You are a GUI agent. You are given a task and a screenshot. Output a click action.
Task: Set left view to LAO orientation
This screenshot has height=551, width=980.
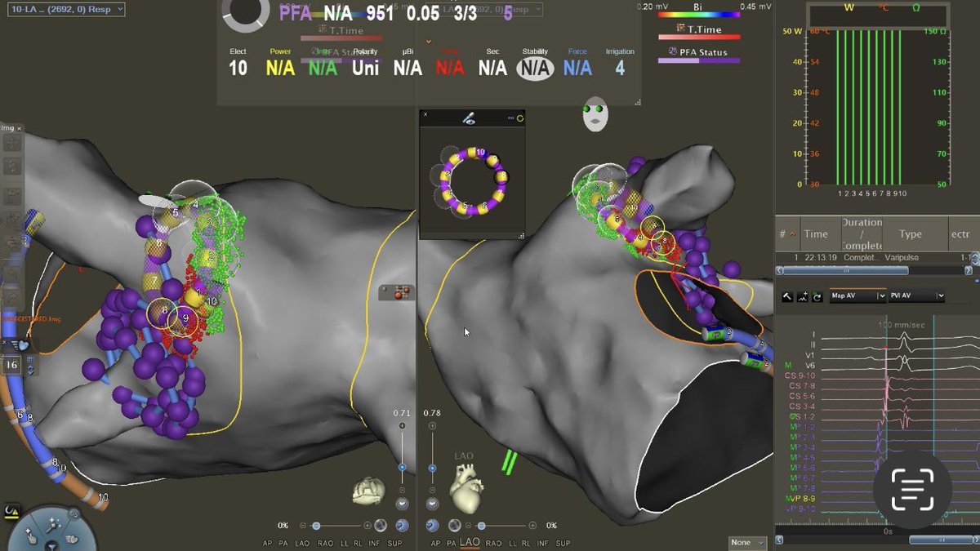click(303, 543)
